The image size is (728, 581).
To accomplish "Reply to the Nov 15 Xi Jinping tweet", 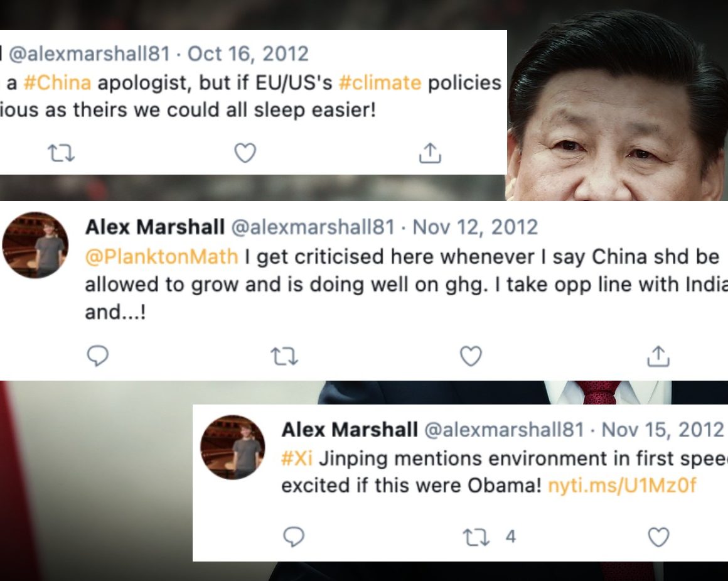I will click(294, 537).
